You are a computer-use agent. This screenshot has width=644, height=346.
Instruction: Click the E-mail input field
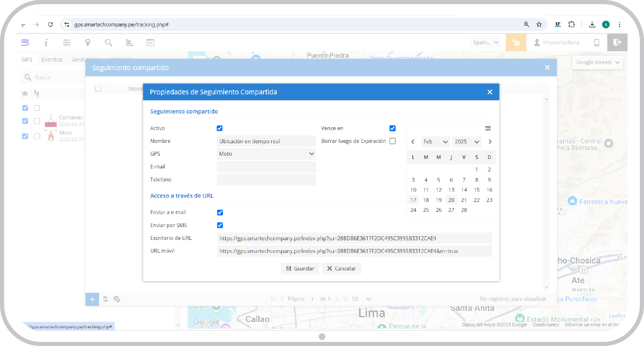point(266,167)
